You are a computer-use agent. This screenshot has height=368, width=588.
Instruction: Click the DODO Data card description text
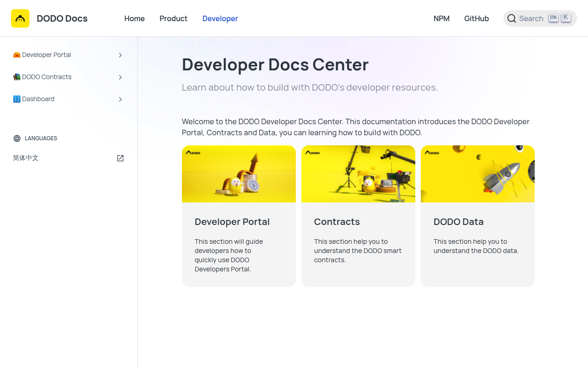click(476, 246)
